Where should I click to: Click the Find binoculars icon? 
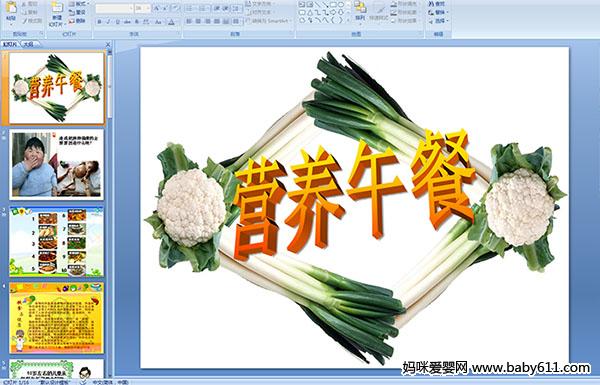click(x=438, y=4)
